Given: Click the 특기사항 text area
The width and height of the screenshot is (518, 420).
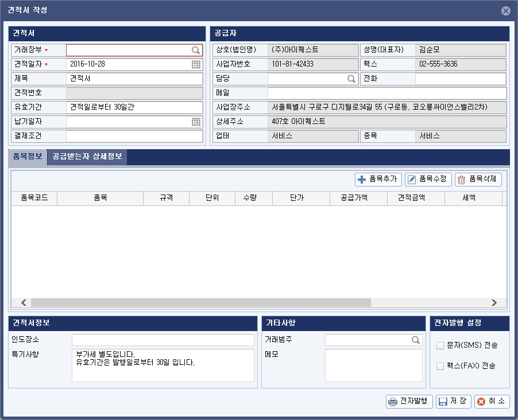Looking at the screenshot, I should pos(163,365).
